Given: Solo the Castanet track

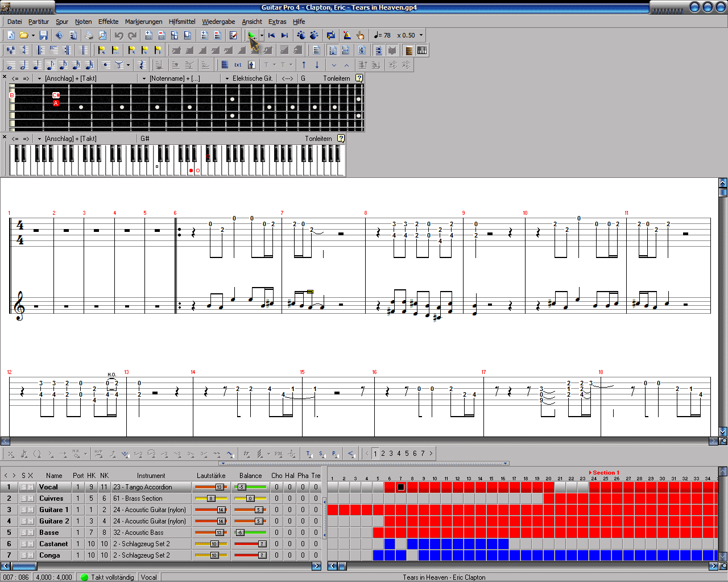Looking at the screenshot, I should (24, 544).
